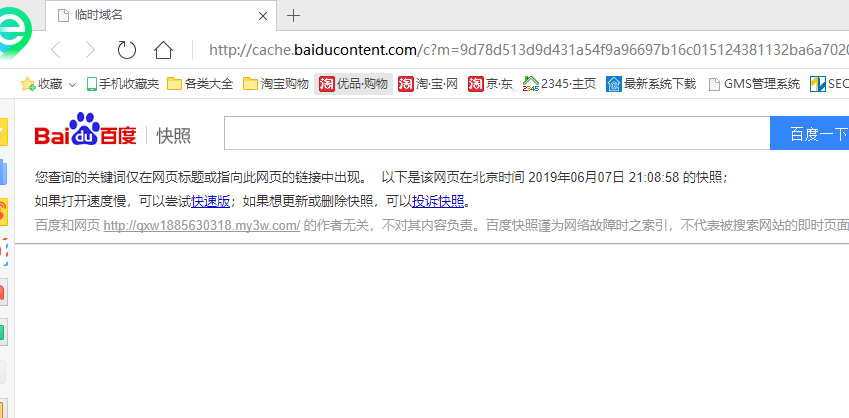The image size is (849, 418).
Task: Open the 京·东 bookmark
Action: 491,84
